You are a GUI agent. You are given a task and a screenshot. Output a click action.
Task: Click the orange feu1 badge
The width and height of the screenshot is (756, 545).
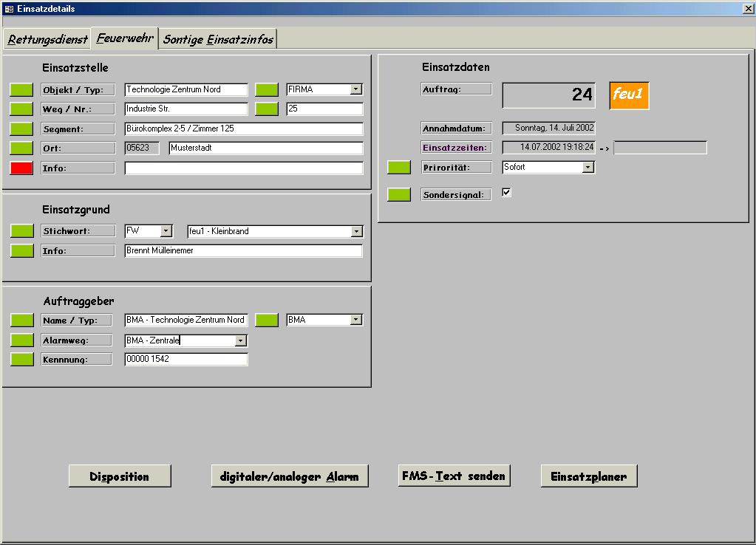629,95
